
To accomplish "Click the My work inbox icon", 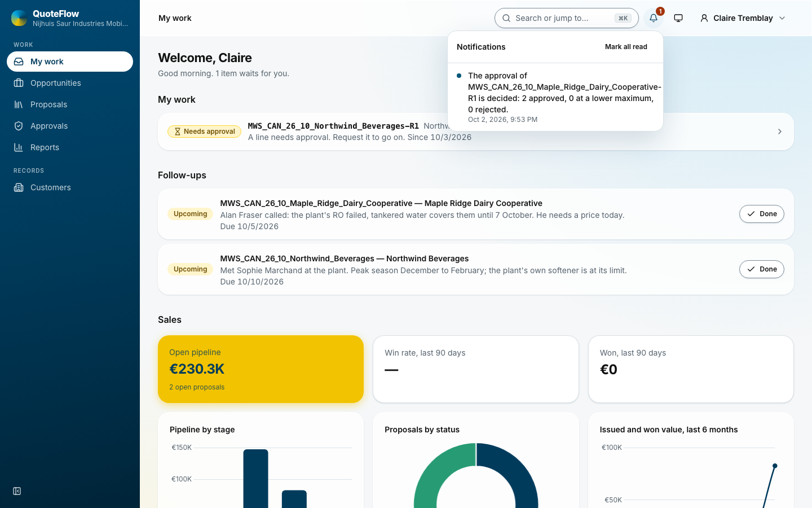I will pos(19,62).
